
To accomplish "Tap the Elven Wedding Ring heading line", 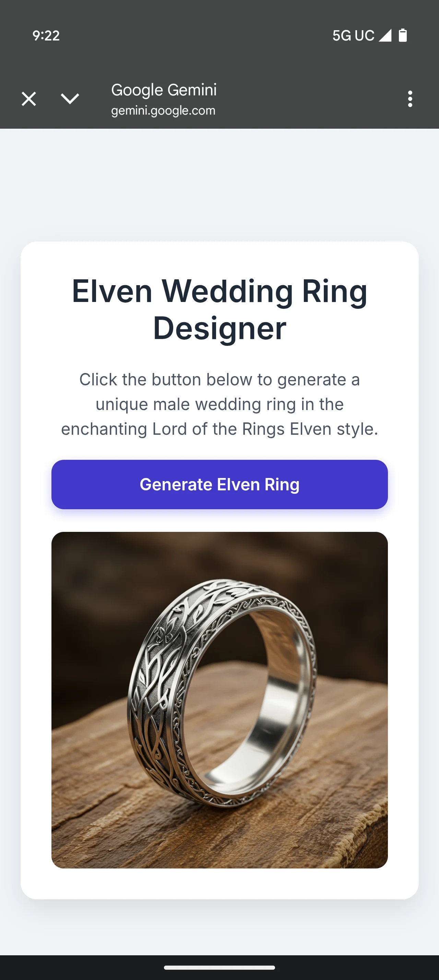I will [x=220, y=291].
